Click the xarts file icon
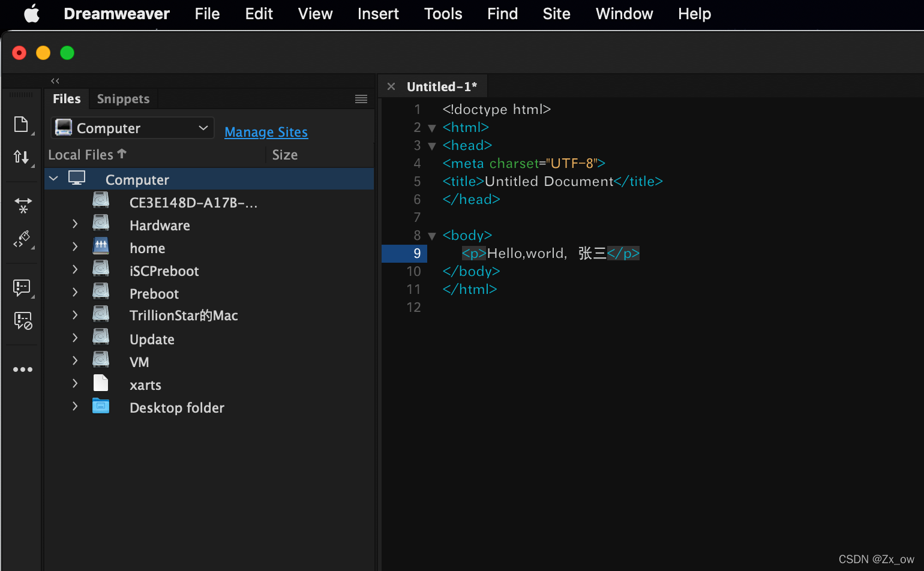Viewport: 924px width, 571px height. tap(101, 383)
